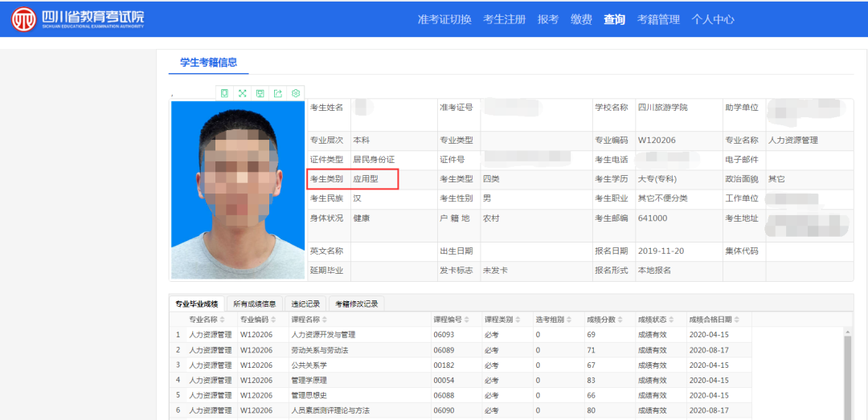Click the 大专(专科) education value
The height and width of the screenshot is (420, 868).
tap(657, 179)
